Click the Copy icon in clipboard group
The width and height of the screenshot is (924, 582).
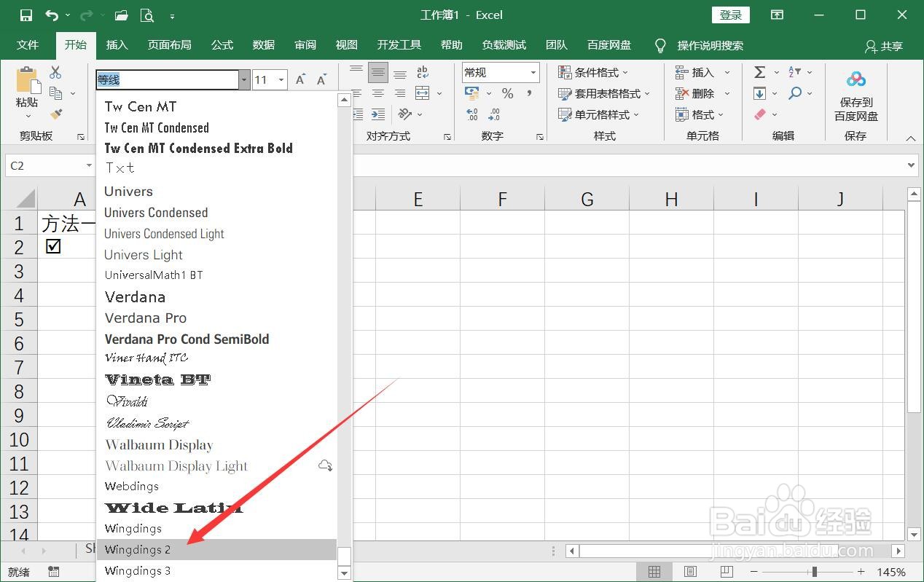point(56,93)
